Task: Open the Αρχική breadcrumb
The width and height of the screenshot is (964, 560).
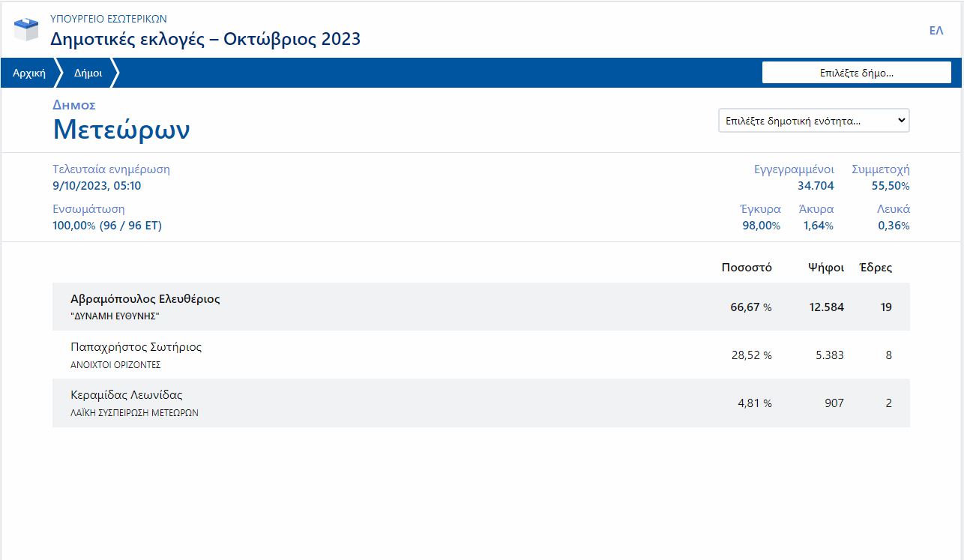Action: (29, 73)
